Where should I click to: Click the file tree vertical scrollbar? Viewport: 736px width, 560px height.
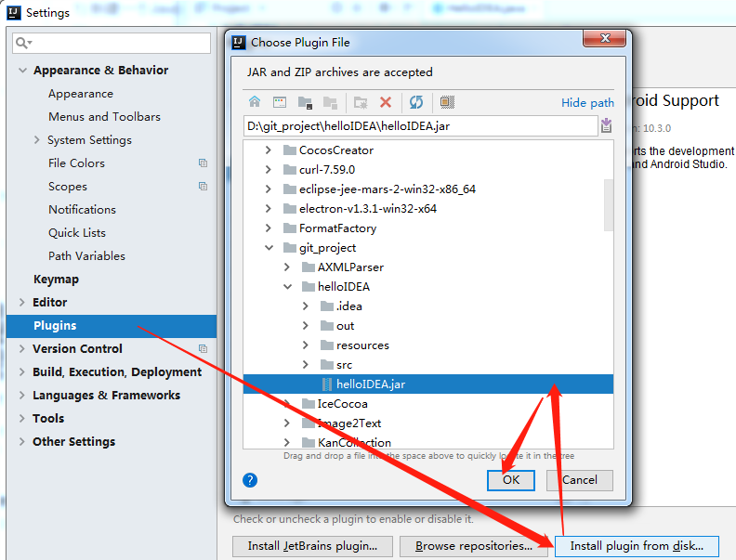click(609, 205)
